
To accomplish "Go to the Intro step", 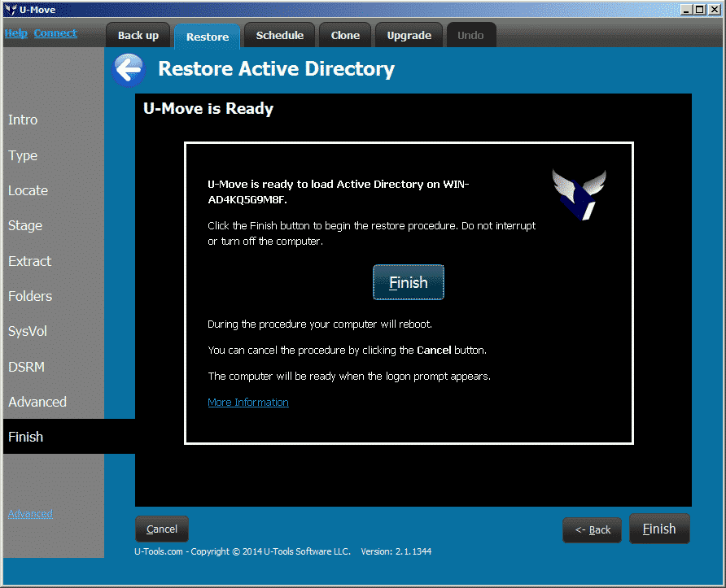I will (x=23, y=120).
